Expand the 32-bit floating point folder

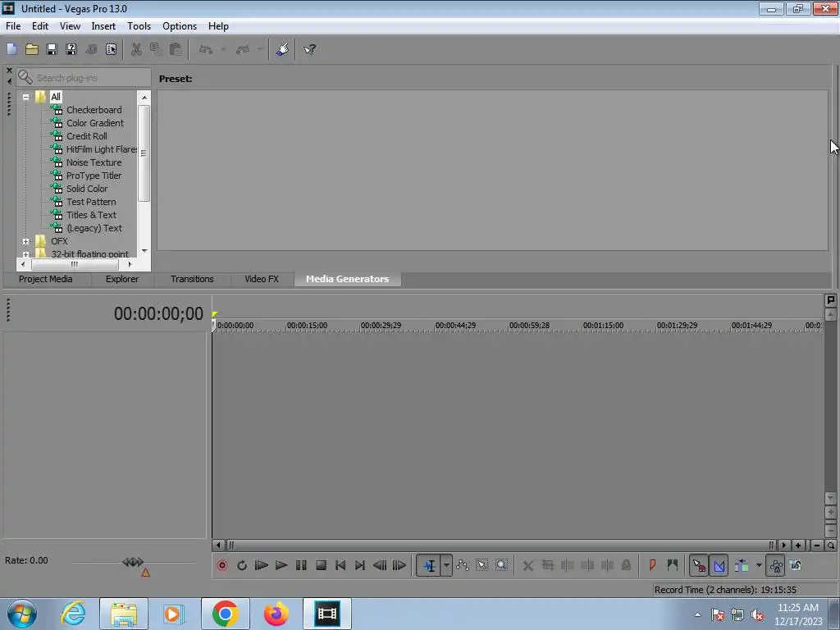(x=25, y=254)
